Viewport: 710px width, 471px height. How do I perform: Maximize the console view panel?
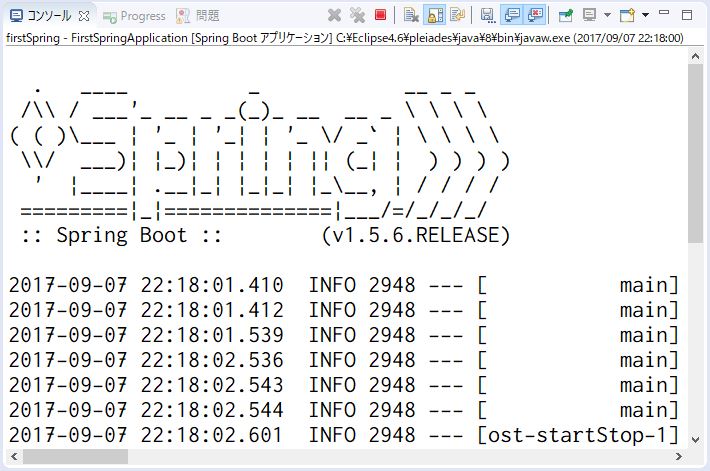tap(687, 15)
